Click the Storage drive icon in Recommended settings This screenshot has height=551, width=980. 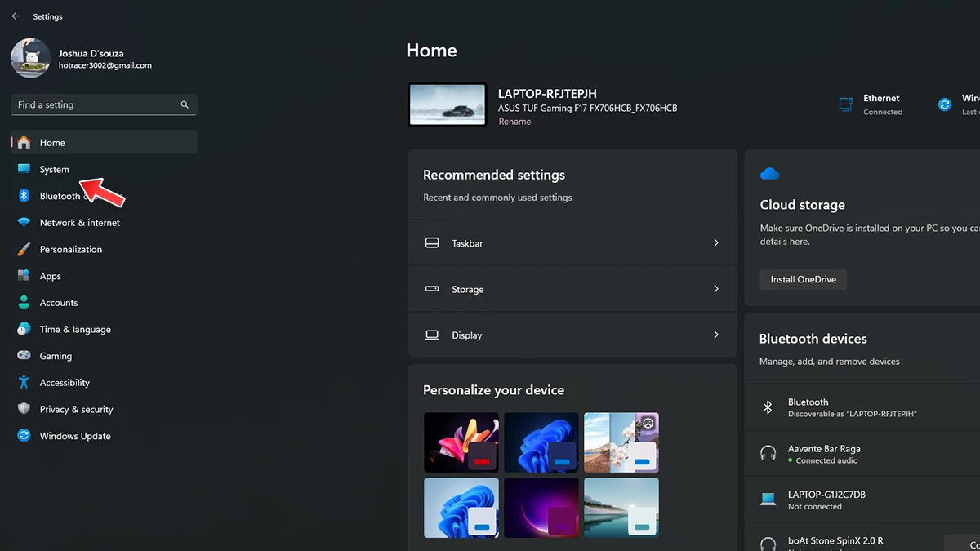click(x=433, y=289)
